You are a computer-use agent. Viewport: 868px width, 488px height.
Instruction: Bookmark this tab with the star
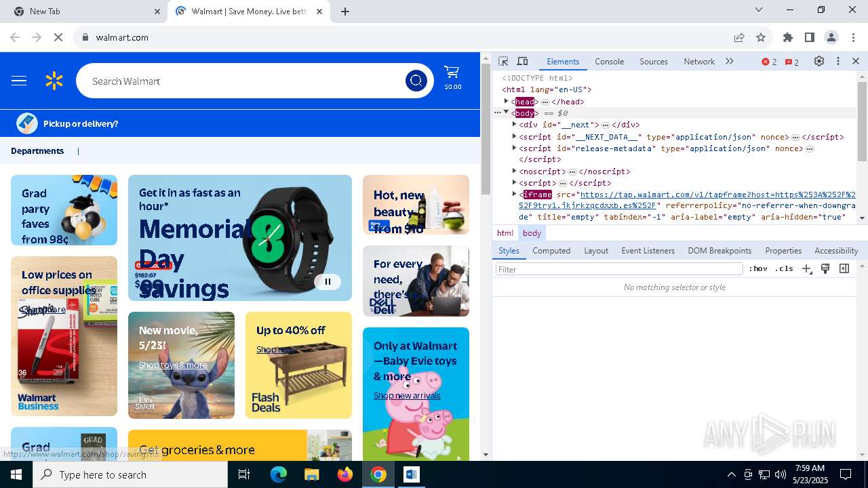click(x=761, y=37)
